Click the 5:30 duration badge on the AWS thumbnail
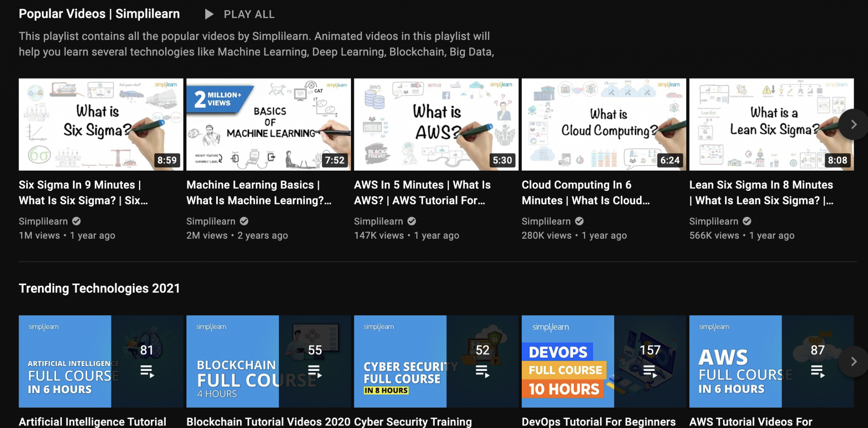Image resolution: width=868 pixels, height=428 pixels. coord(502,160)
